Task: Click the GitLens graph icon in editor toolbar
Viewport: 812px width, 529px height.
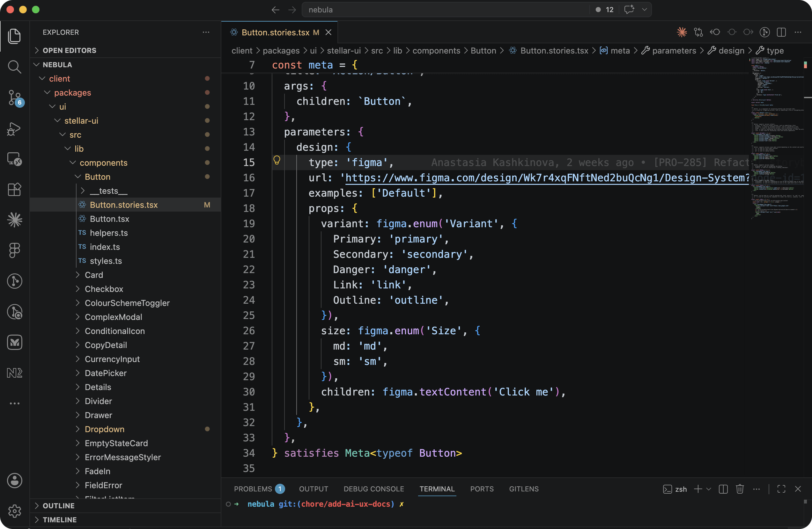Action: 764,32
